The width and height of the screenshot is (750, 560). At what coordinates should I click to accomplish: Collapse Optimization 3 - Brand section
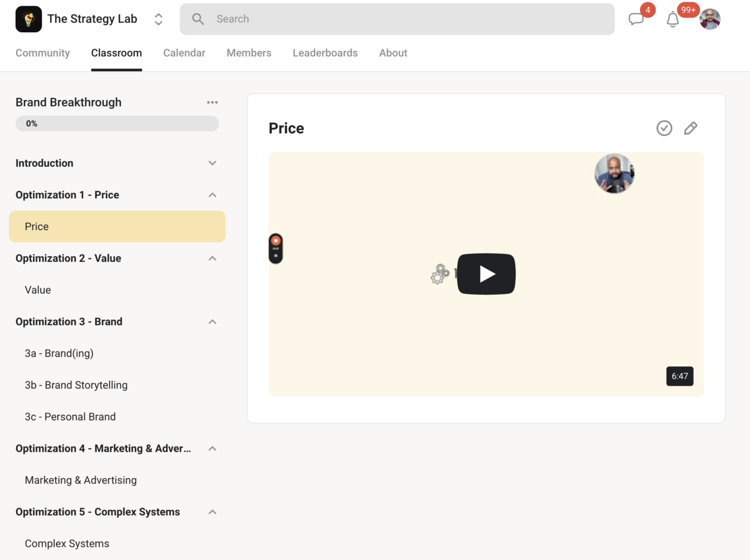(x=213, y=322)
